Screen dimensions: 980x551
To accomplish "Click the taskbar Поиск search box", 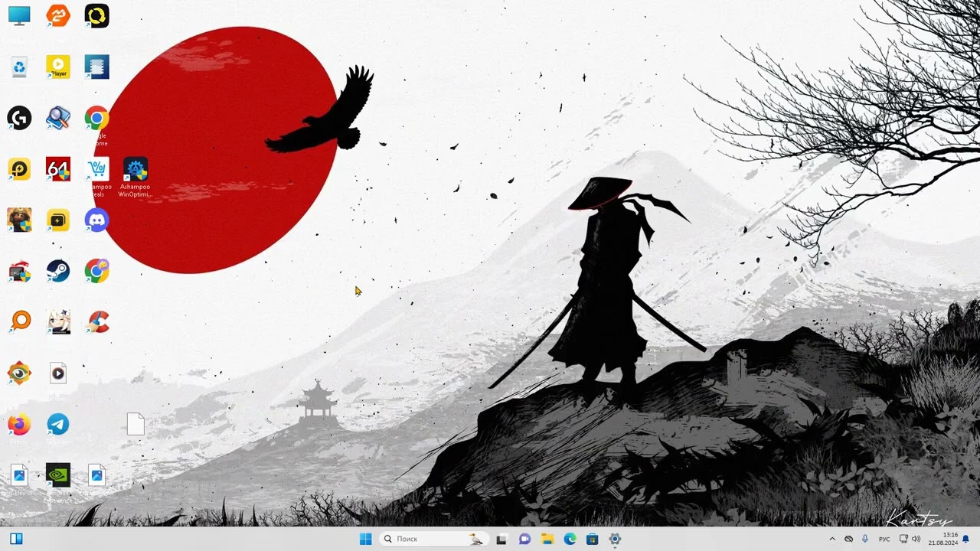I will pyautogui.click(x=434, y=539).
